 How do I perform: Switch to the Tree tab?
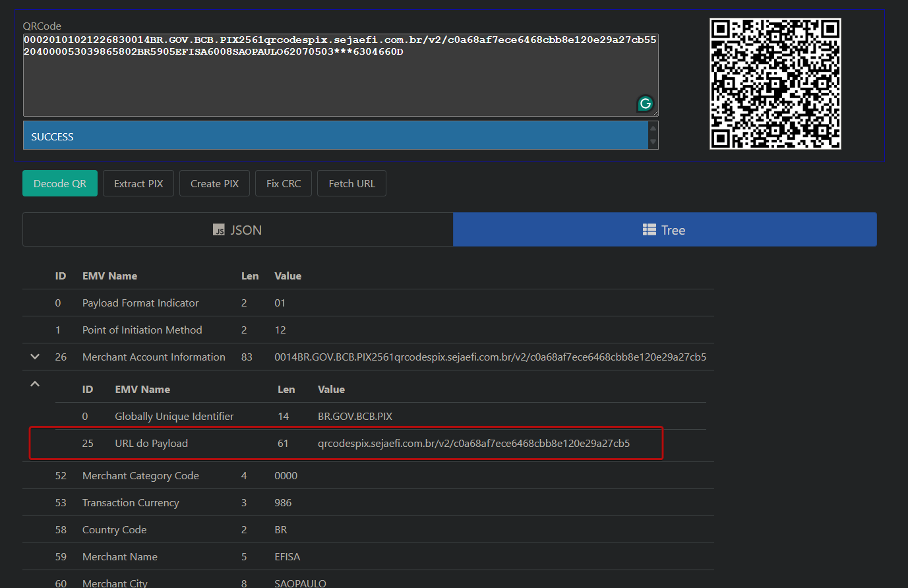(x=665, y=229)
